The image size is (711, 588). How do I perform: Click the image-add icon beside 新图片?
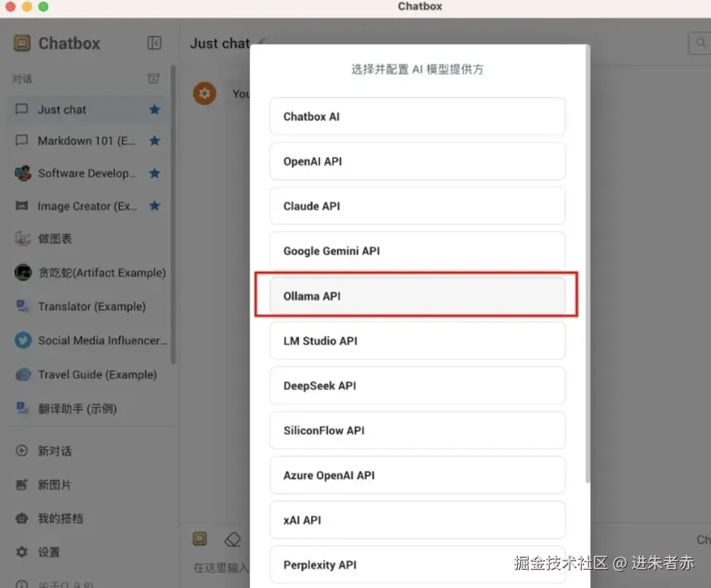22,484
